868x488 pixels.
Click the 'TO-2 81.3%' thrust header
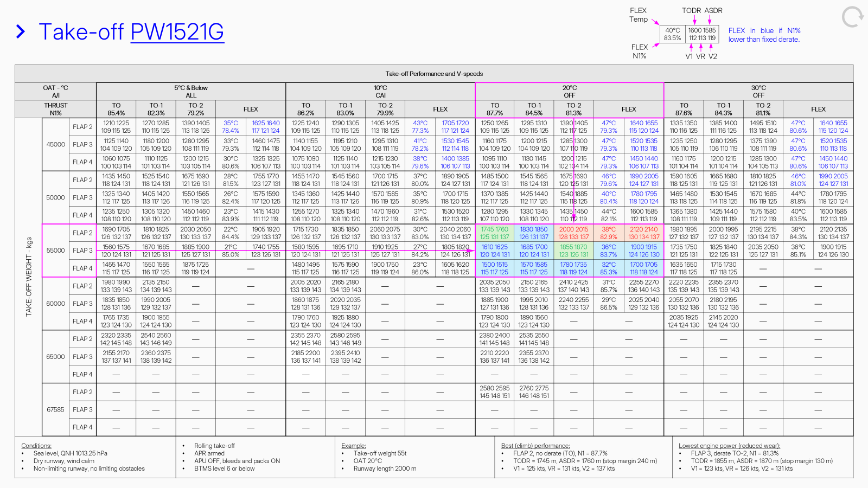tap(574, 109)
